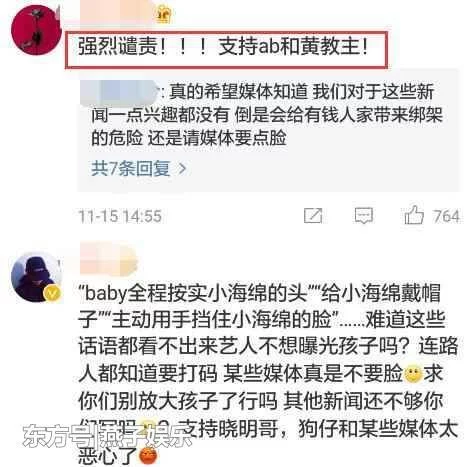Click the angry red emoji after 恶心了
The height and width of the screenshot is (467, 469).
(148, 456)
